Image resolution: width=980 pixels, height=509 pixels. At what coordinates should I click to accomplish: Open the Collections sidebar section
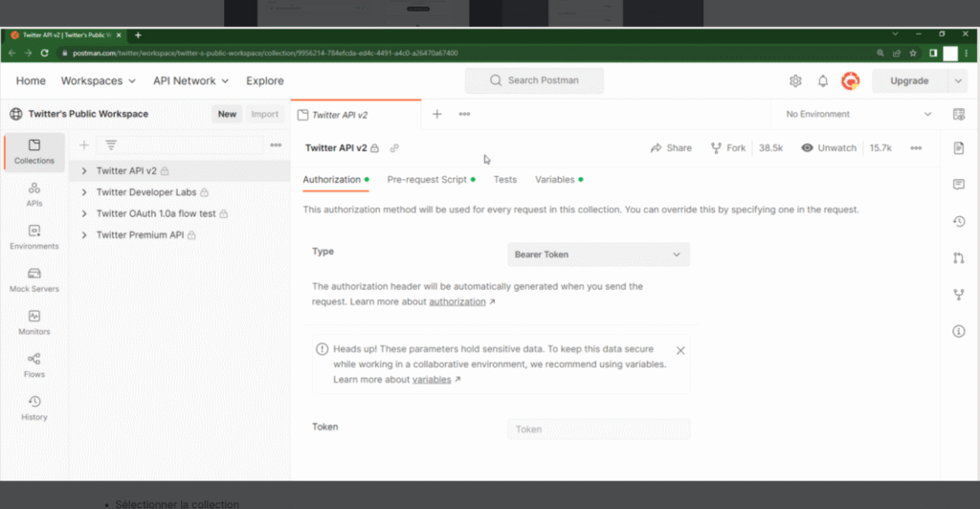pyautogui.click(x=34, y=152)
